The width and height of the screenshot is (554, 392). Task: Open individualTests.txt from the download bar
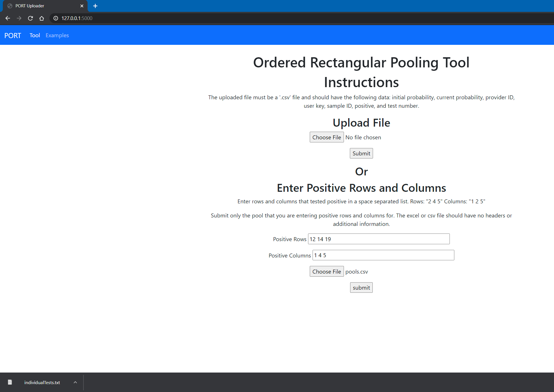coord(42,382)
